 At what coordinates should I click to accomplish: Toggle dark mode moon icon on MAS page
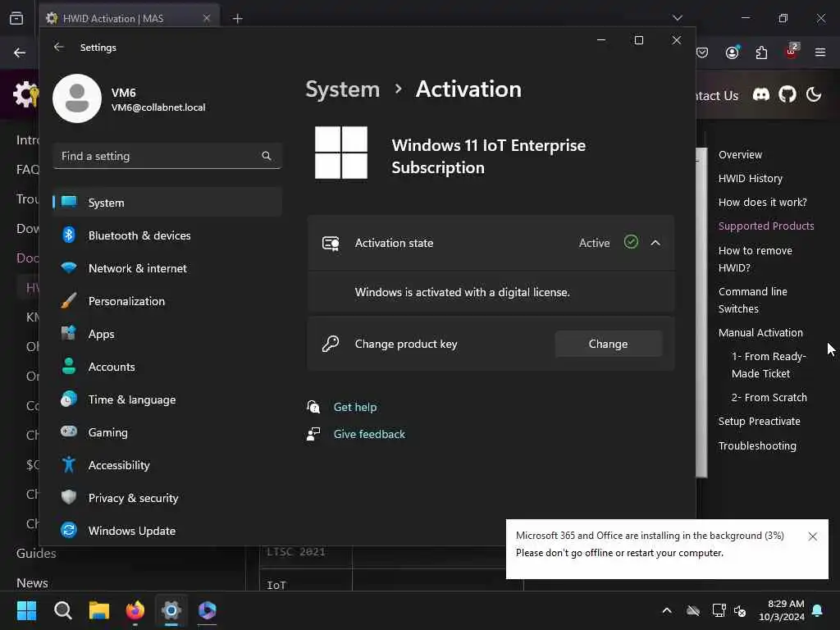click(813, 95)
